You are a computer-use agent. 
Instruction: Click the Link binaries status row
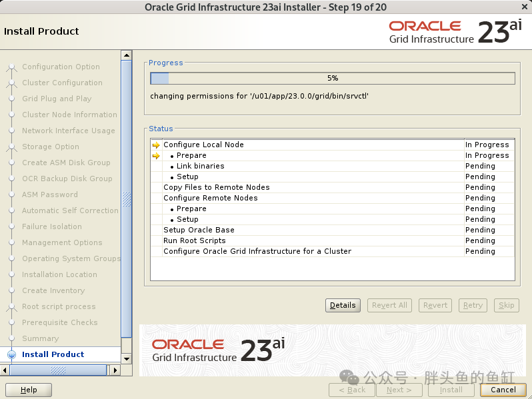click(x=333, y=166)
